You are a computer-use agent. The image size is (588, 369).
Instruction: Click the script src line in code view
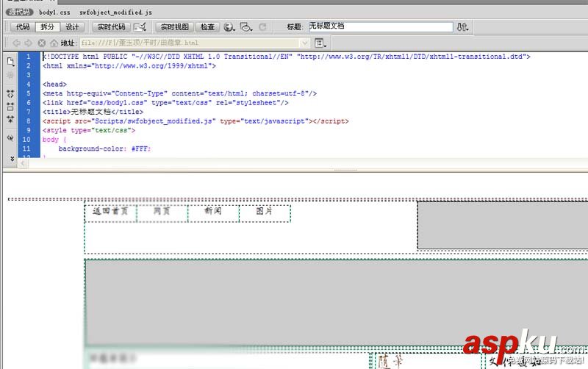tap(196, 121)
